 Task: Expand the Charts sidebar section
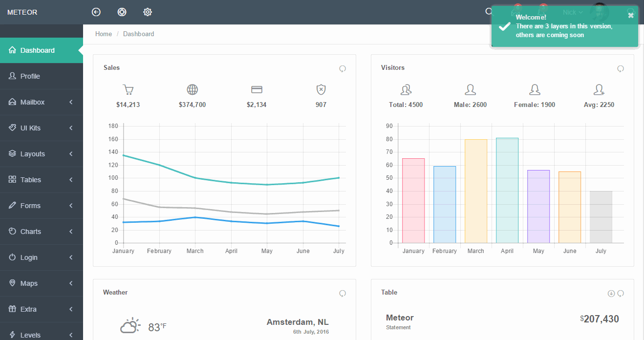42,231
